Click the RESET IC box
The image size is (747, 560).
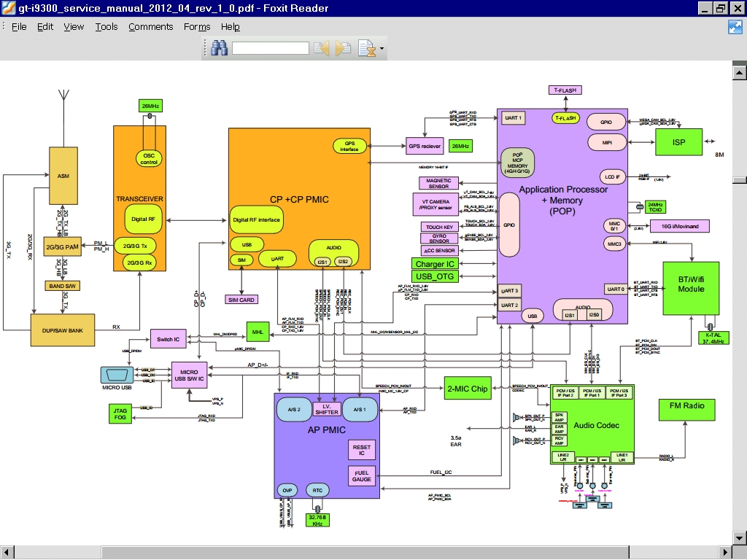[362, 450]
